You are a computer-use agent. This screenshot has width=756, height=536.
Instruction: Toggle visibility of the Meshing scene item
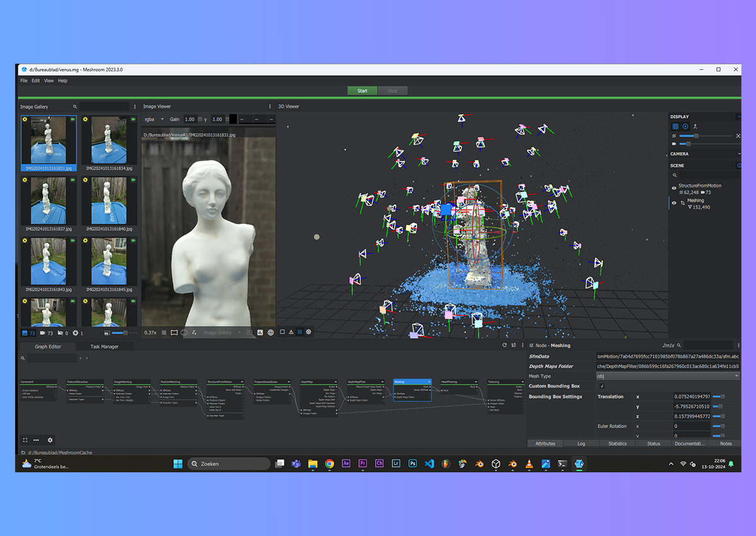click(x=674, y=203)
